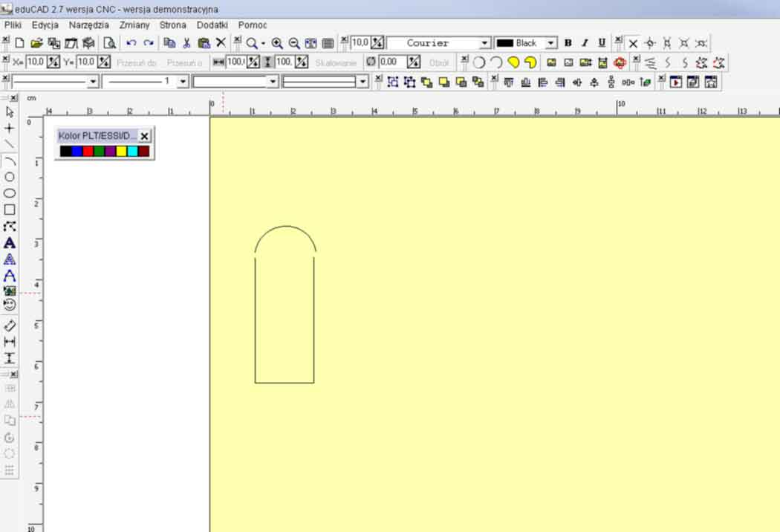
Task: Select the horizontal dimension tool
Action: 10,342
